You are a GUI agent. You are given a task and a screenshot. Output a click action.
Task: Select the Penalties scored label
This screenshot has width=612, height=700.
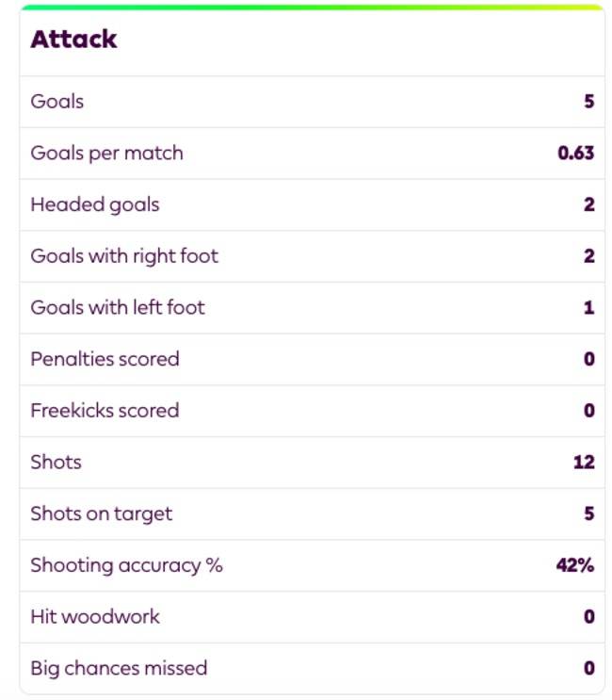pyautogui.click(x=105, y=359)
